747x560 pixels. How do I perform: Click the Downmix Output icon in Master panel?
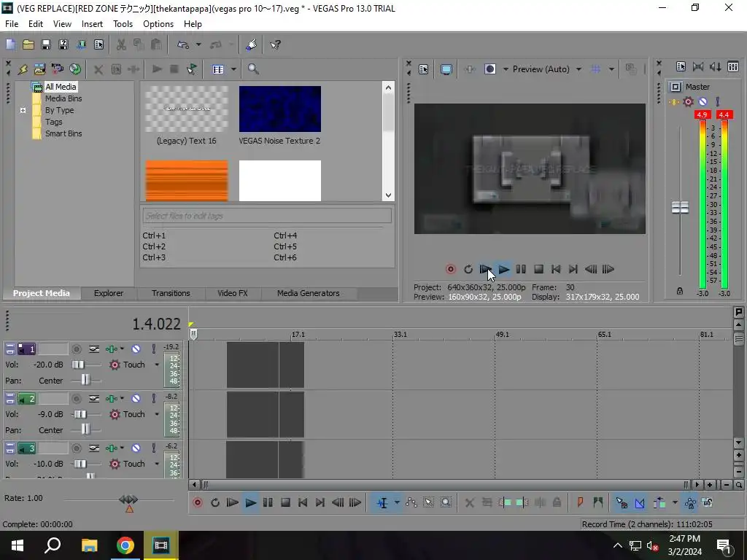[x=698, y=67]
